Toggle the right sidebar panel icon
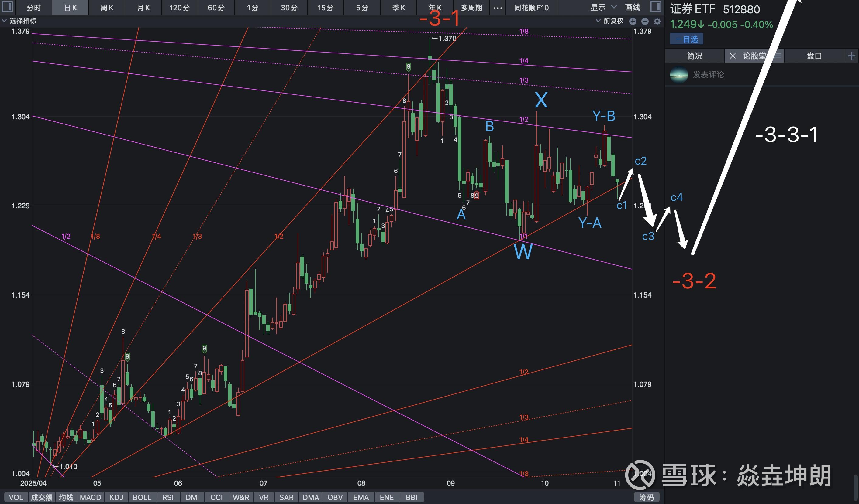This screenshot has width=859, height=504. point(656,7)
